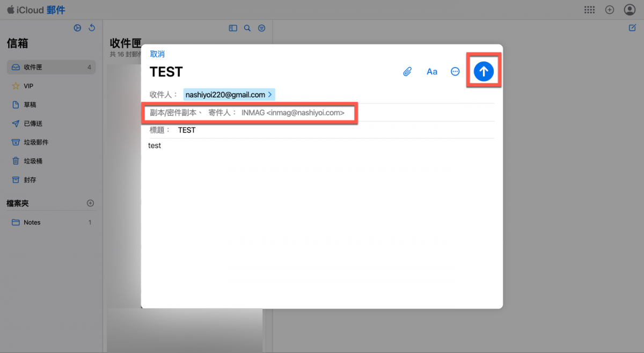Screen dimensions: 644x353
Task: Open the ellipsis more options menu
Action: tap(455, 71)
